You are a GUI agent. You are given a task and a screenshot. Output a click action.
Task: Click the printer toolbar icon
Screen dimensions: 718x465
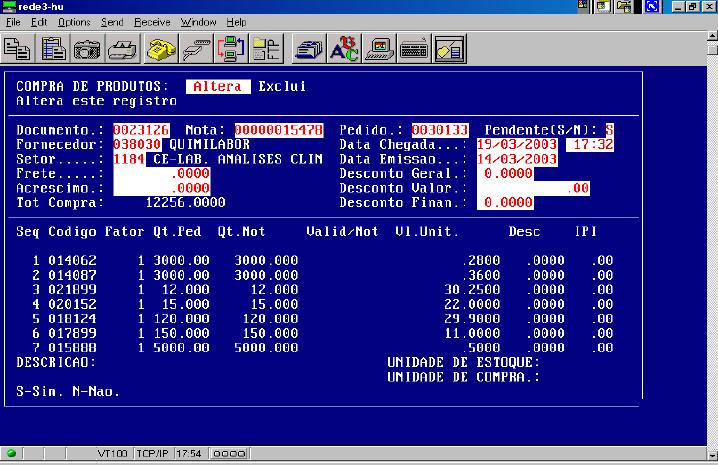pos(122,49)
